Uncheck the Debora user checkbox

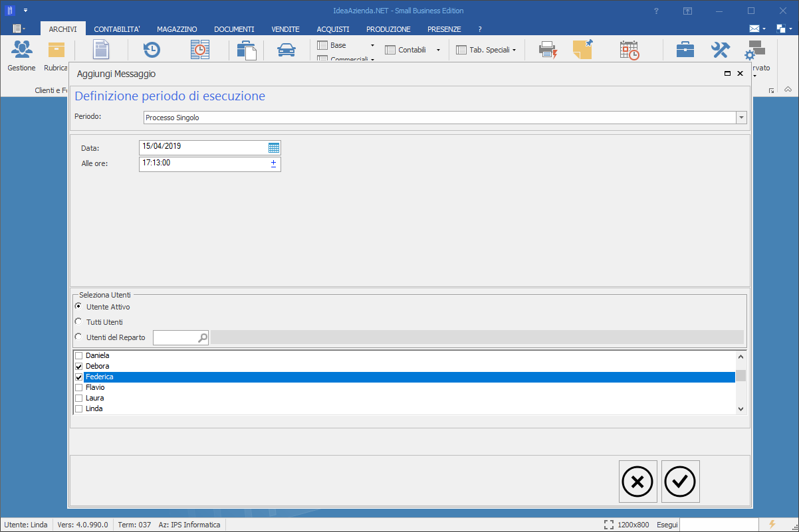point(79,367)
